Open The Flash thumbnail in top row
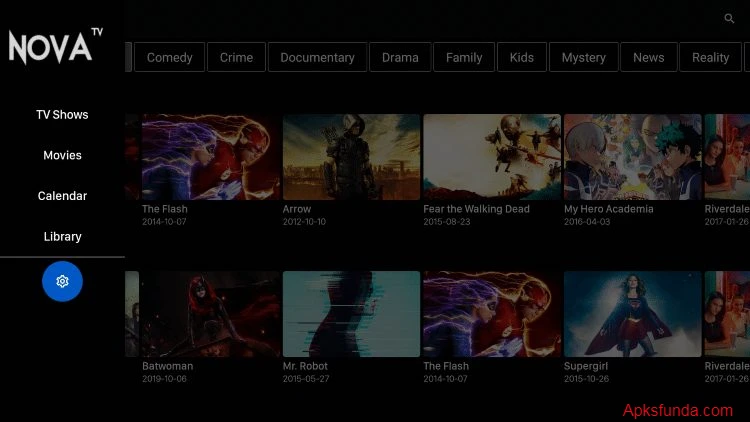Viewport: 750px width, 422px height. coord(210,157)
